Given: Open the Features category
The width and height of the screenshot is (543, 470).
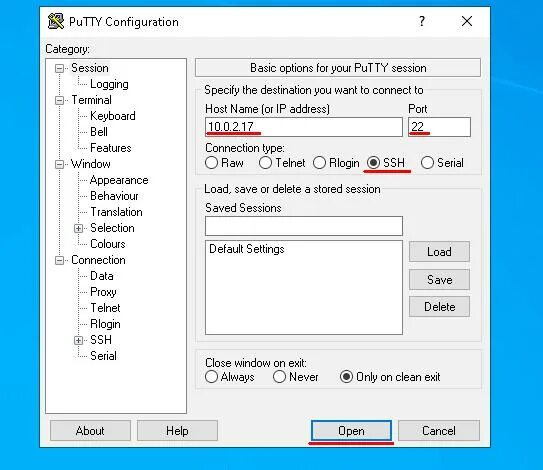Looking at the screenshot, I should pos(110,148).
